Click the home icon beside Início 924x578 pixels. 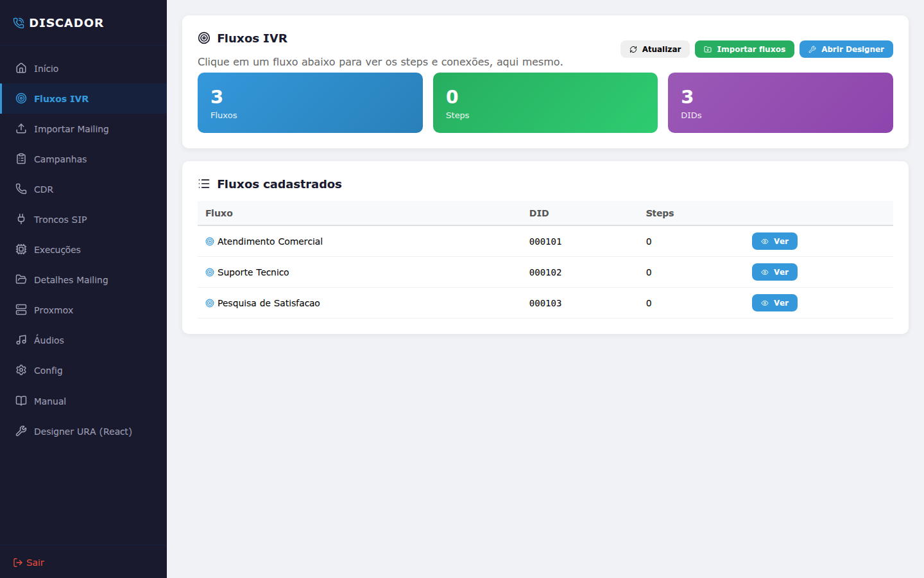point(21,68)
